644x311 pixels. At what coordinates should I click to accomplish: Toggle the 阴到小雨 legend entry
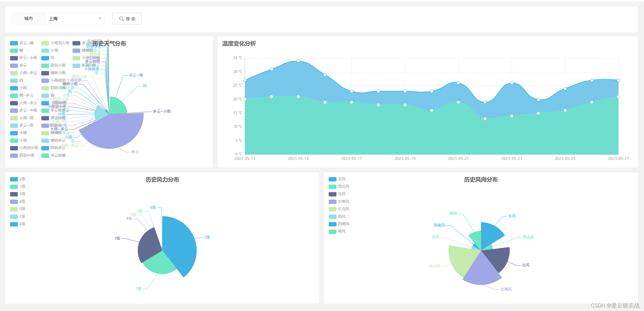[53, 65]
